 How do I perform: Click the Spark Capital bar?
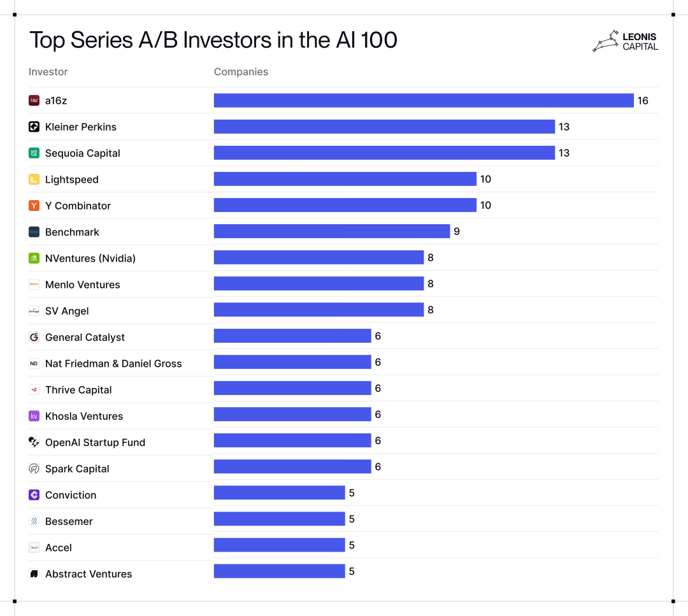coord(292,467)
